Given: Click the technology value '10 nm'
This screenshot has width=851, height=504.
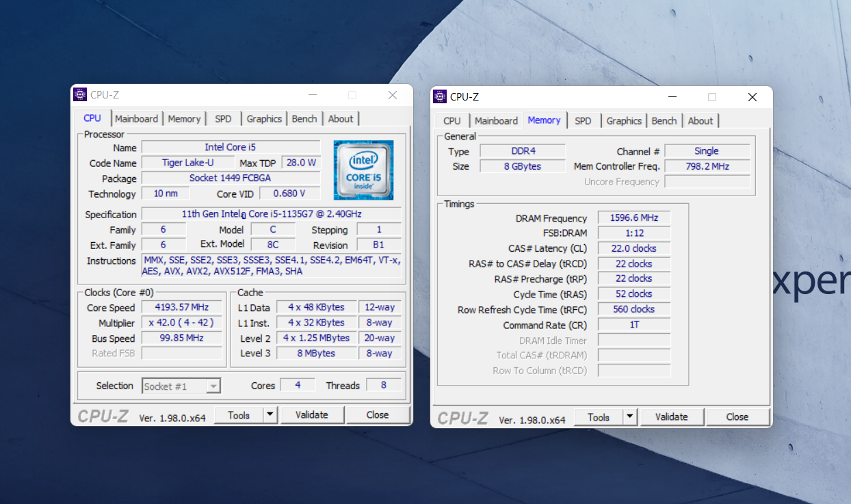Looking at the screenshot, I should (166, 194).
